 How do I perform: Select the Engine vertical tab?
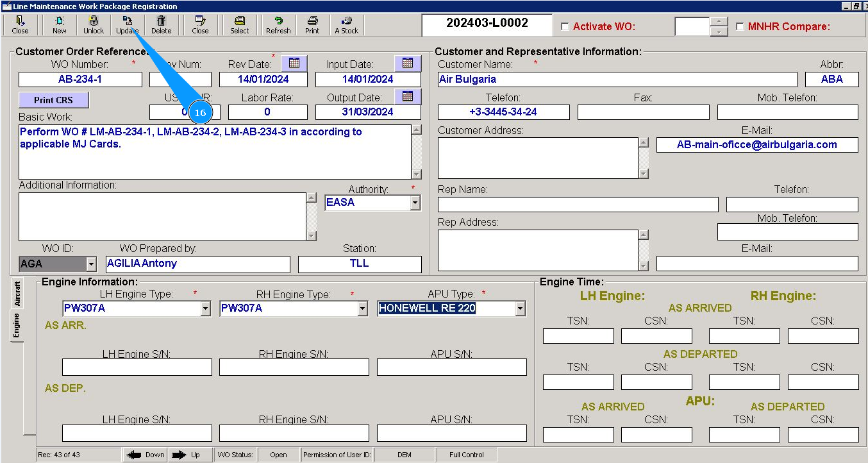coord(17,325)
